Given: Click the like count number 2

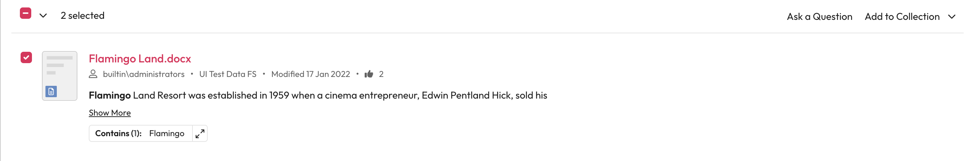Looking at the screenshot, I should (x=381, y=74).
